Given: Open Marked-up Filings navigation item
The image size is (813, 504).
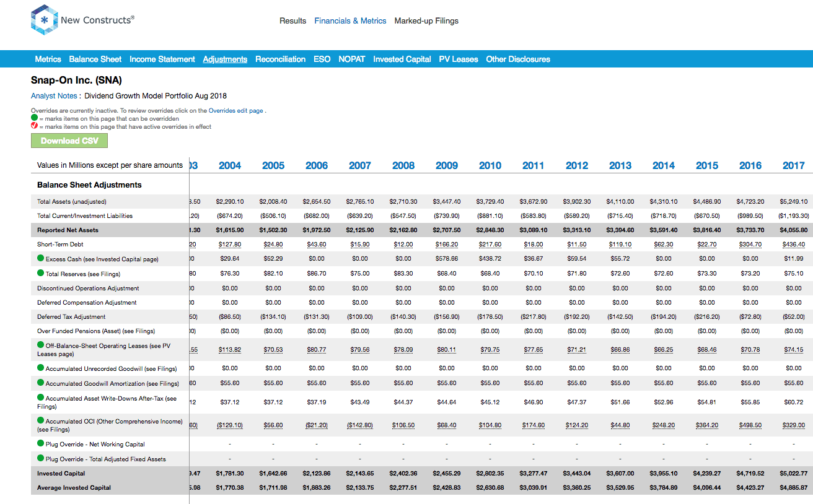Looking at the screenshot, I should 426,21.
